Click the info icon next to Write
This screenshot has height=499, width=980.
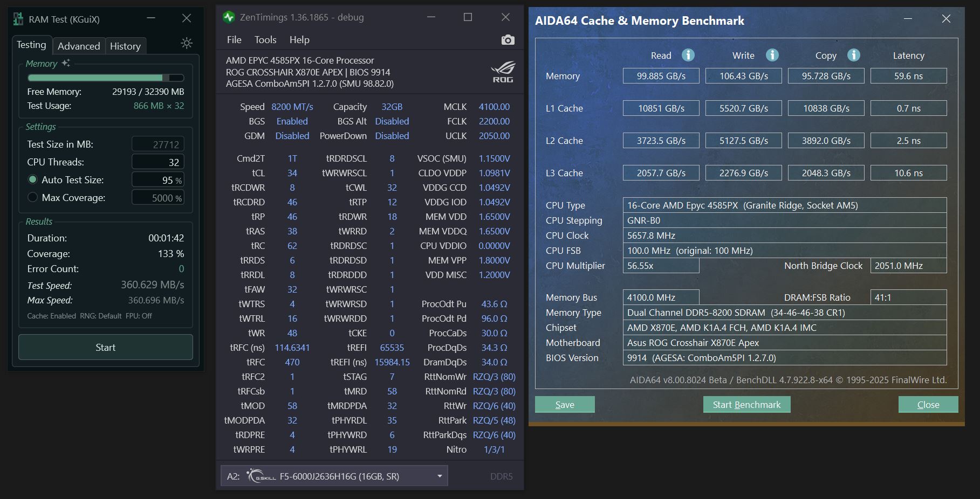[x=772, y=55]
